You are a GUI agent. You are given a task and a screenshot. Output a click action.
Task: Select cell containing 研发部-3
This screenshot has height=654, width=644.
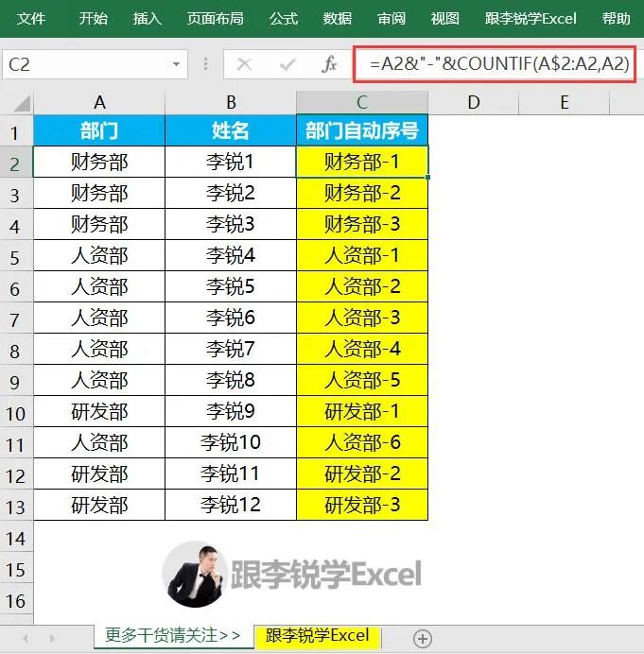click(x=362, y=505)
